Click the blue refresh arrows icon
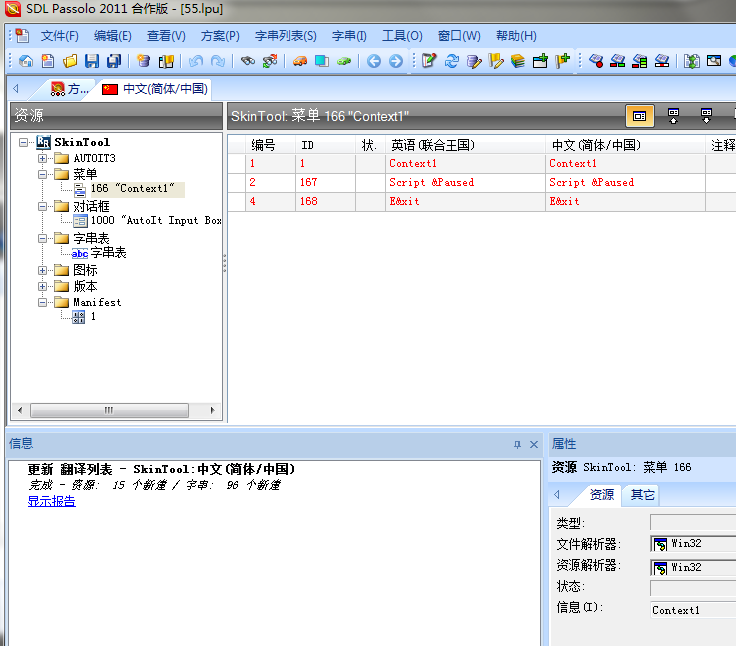 click(x=452, y=61)
